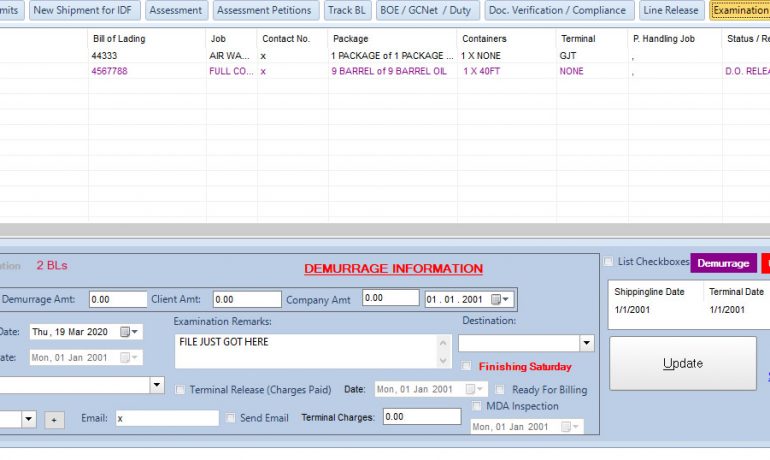The height and width of the screenshot is (460, 770).
Task: Open the Assessment Petitions tab
Action: [264, 10]
